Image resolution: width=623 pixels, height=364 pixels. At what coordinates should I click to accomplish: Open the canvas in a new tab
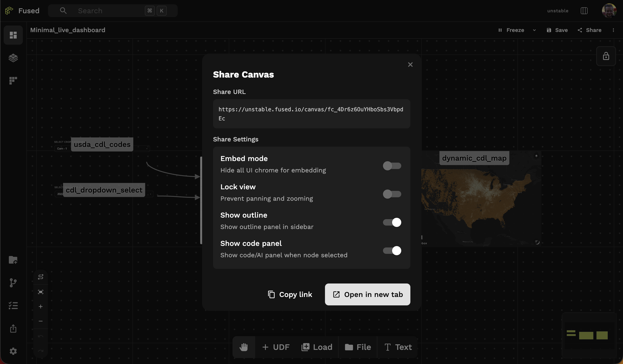point(367,294)
